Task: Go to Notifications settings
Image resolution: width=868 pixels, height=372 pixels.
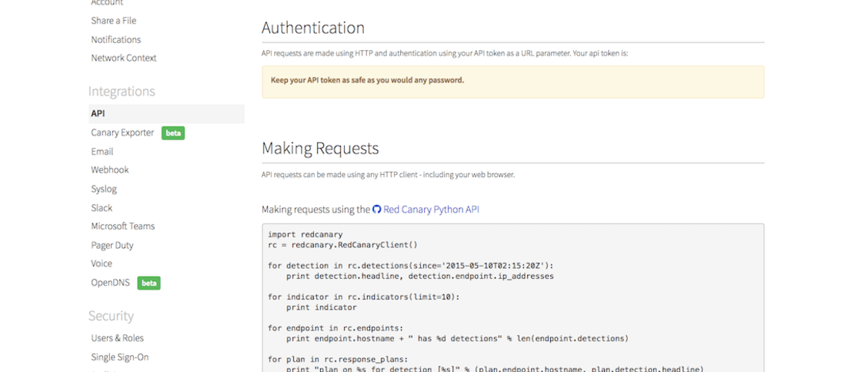Action: coord(116,39)
